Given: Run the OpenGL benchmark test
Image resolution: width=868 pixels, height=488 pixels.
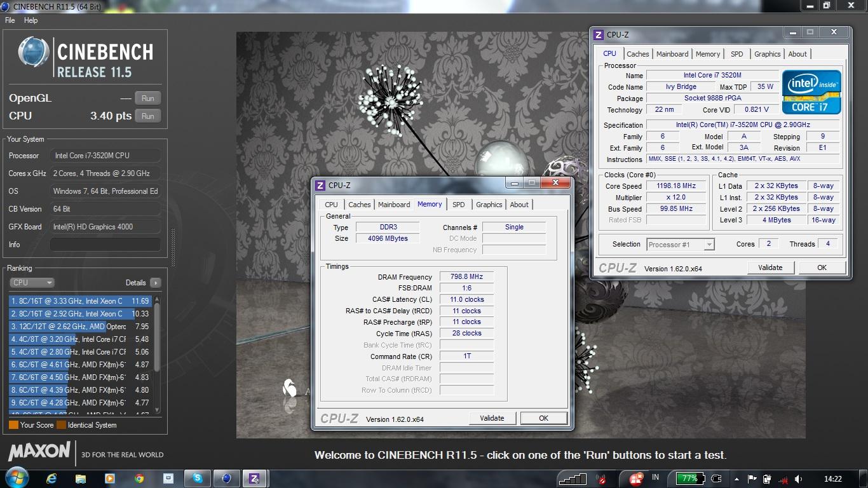Looking at the screenshot, I should (x=148, y=98).
